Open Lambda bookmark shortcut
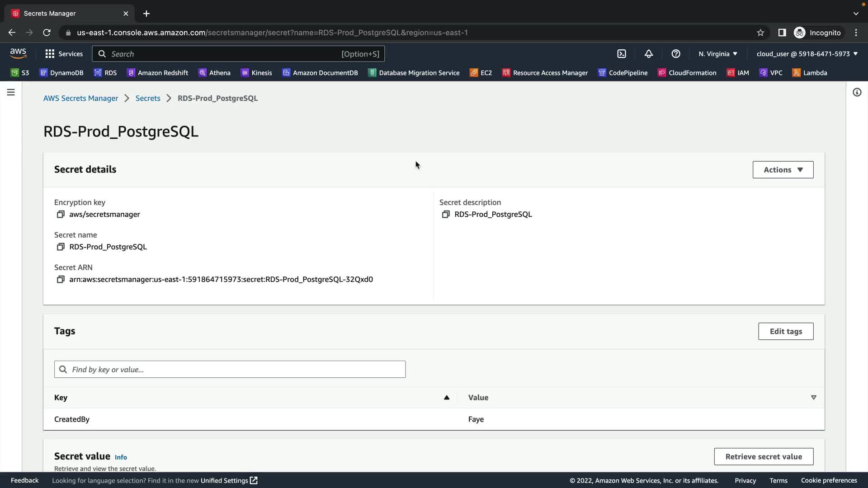This screenshot has width=868, height=488. click(x=810, y=73)
